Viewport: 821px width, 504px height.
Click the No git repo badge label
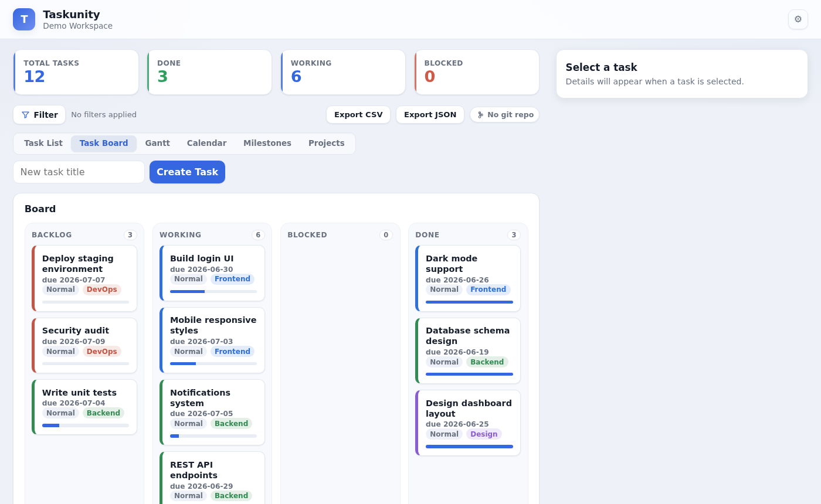coord(510,115)
